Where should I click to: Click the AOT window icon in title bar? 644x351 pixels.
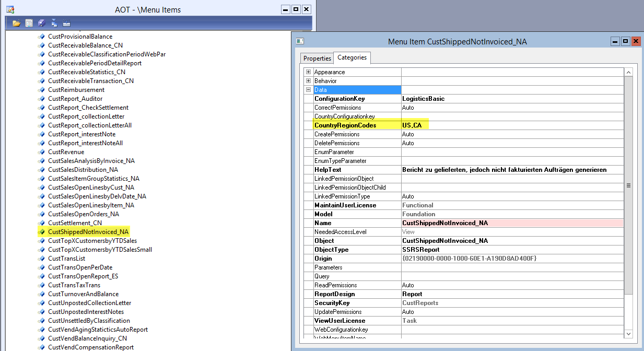[9, 9]
